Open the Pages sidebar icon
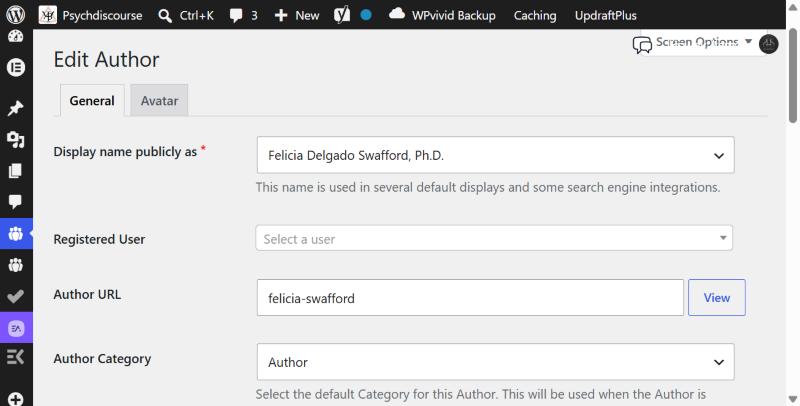Image resolution: width=800 pixels, height=406 pixels. [15, 171]
